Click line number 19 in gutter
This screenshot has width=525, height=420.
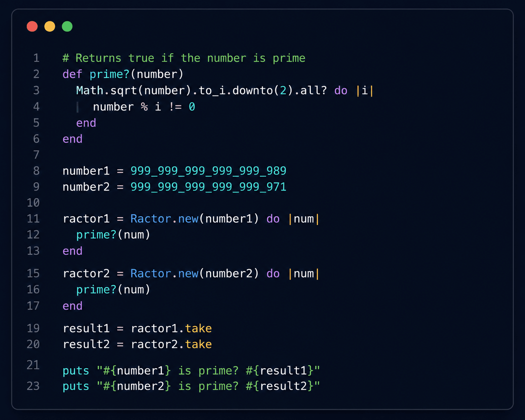[33, 328]
